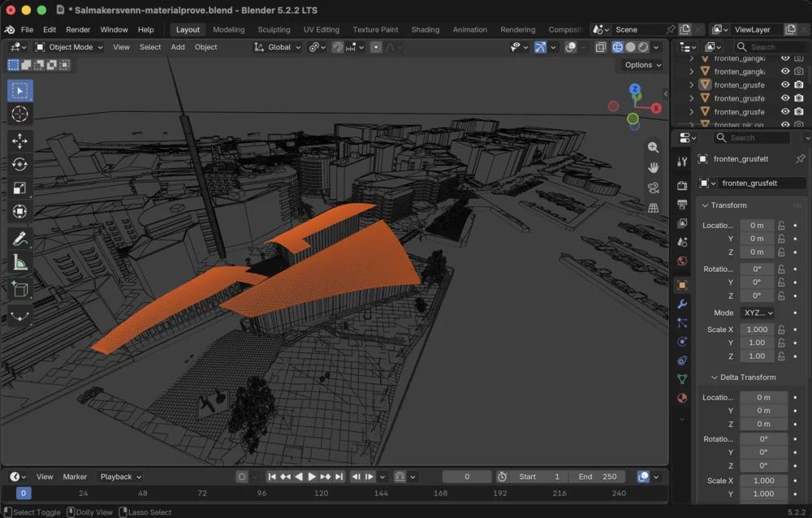Switch to the Modeling workspace tab
812x518 pixels.
click(228, 29)
